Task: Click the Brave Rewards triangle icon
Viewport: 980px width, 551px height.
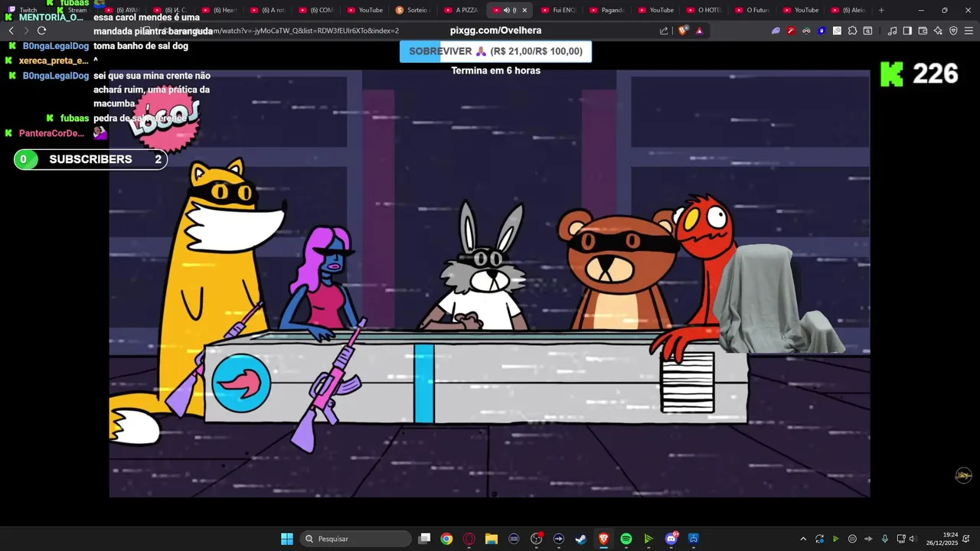Action: coord(699,31)
